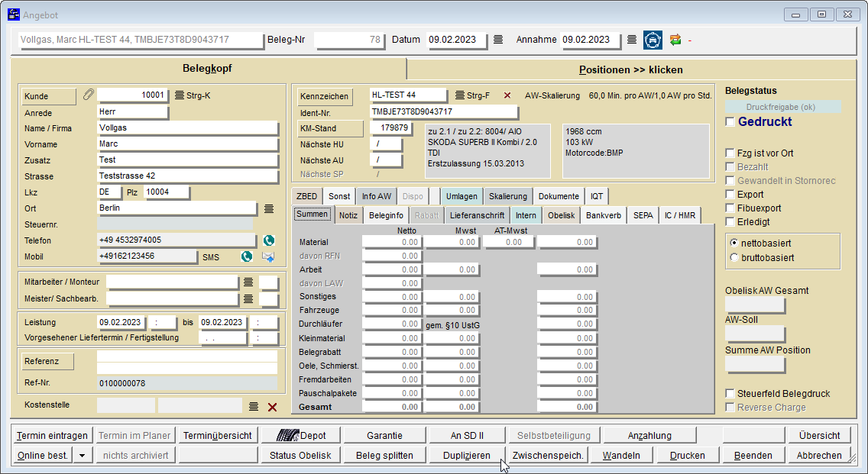Click the KM-Stand button
Viewport: 868px width, 474px height.
tap(330, 128)
